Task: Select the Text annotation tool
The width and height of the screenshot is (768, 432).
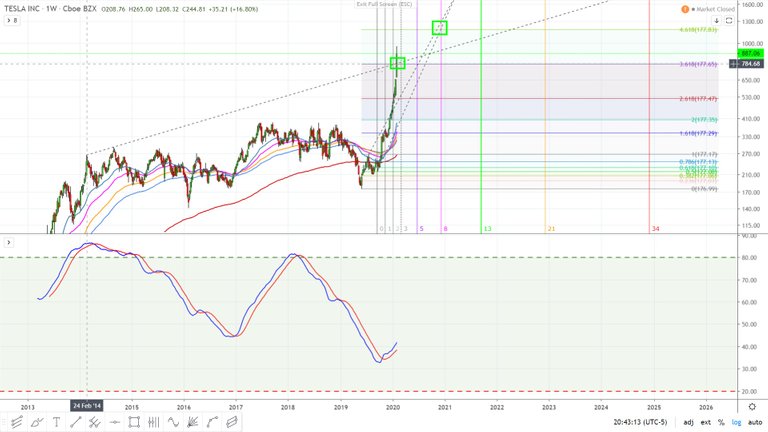Action: [x=56, y=422]
